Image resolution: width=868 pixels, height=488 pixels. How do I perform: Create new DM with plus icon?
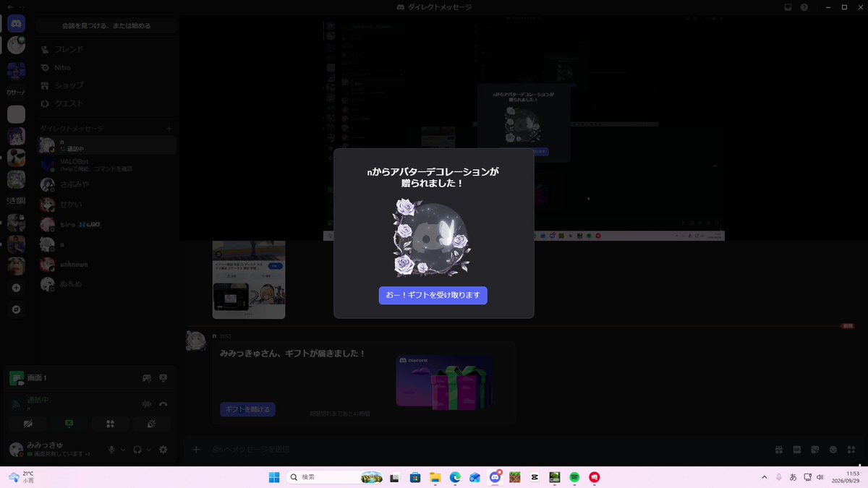[x=169, y=129]
